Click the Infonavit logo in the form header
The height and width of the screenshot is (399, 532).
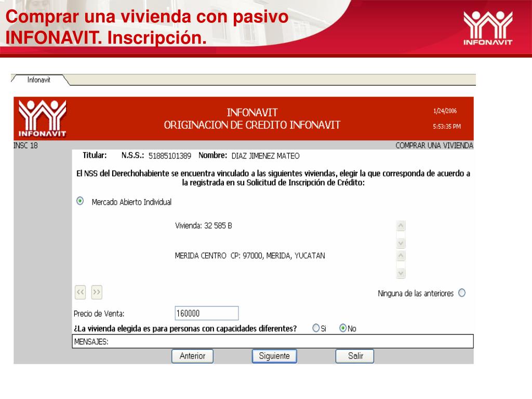coord(43,118)
